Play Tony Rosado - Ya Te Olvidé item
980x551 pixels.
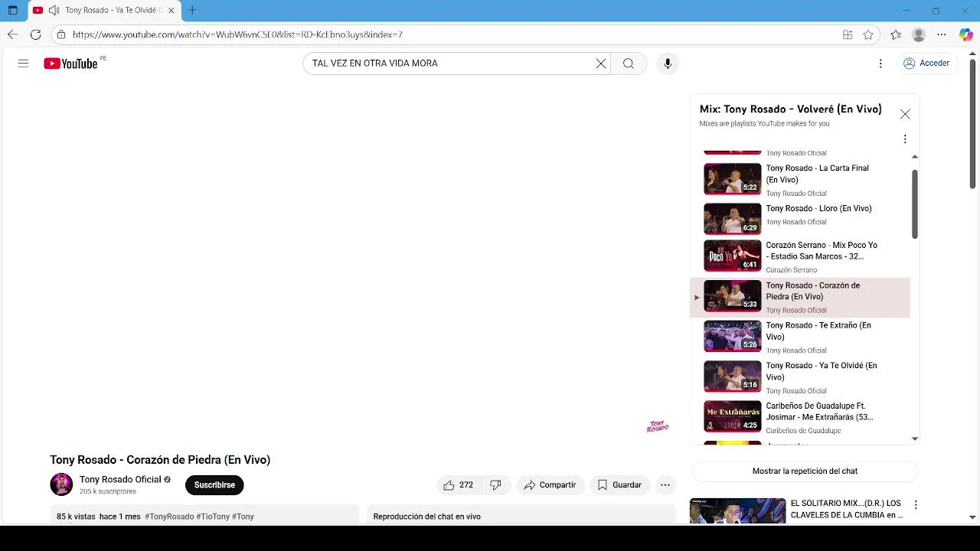[x=800, y=377]
